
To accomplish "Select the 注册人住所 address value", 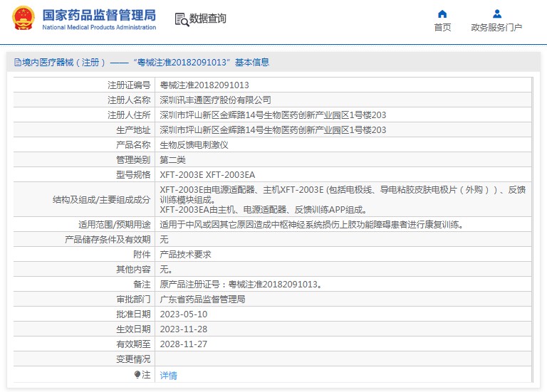I will (x=273, y=115).
